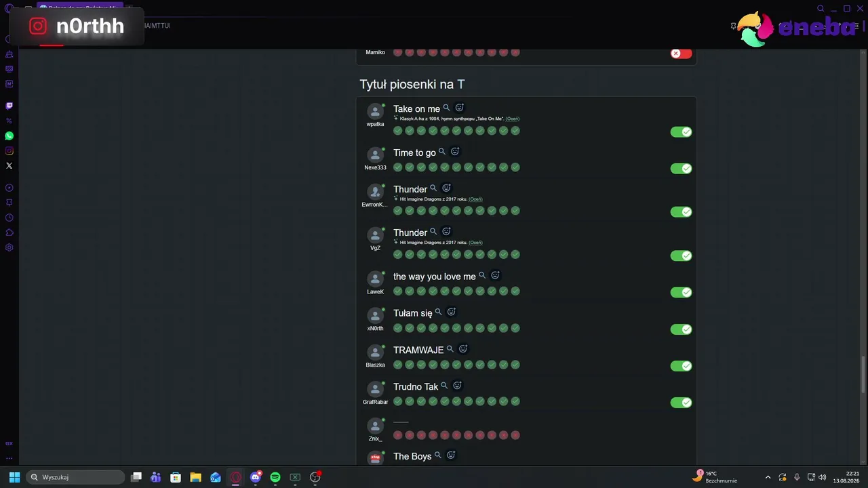Open Twitch from the Opera sidebar
The width and height of the screenshot is (868, 488).
[9, 106]
